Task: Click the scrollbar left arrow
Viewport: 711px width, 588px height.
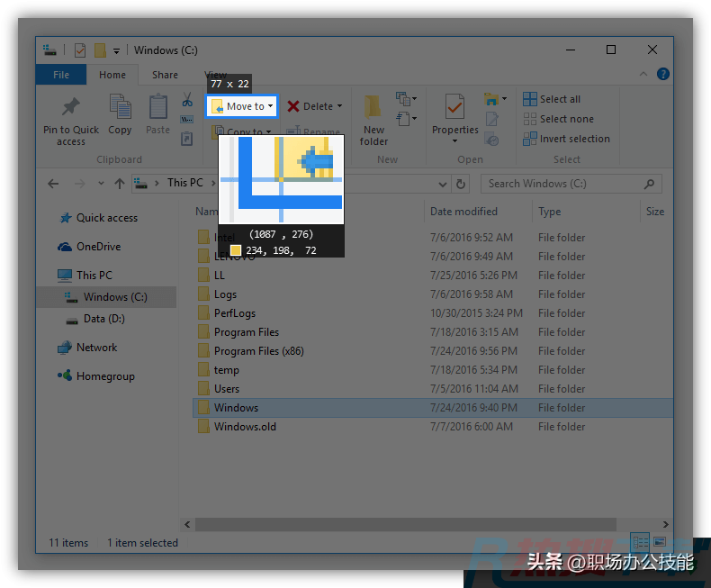Action: point(187,524)
